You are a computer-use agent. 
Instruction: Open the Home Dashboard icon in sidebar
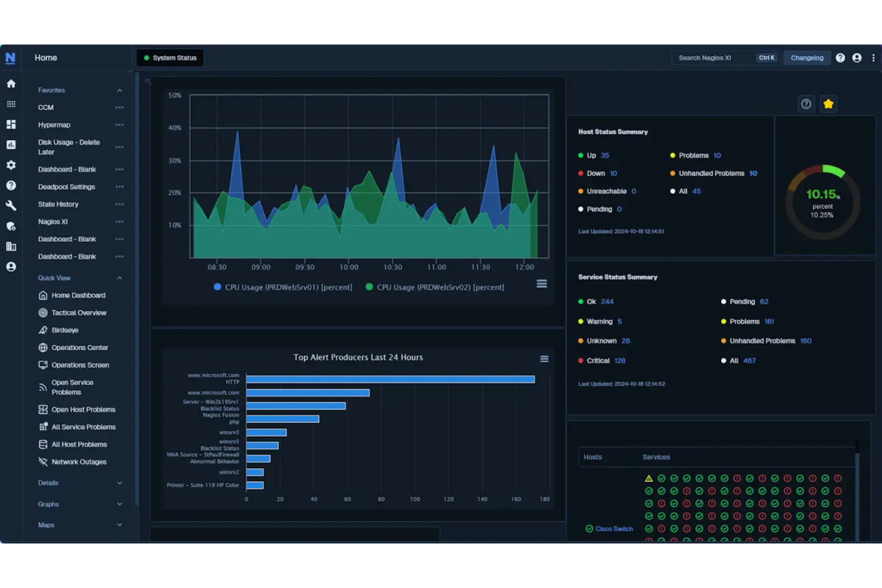pos(42,295)
